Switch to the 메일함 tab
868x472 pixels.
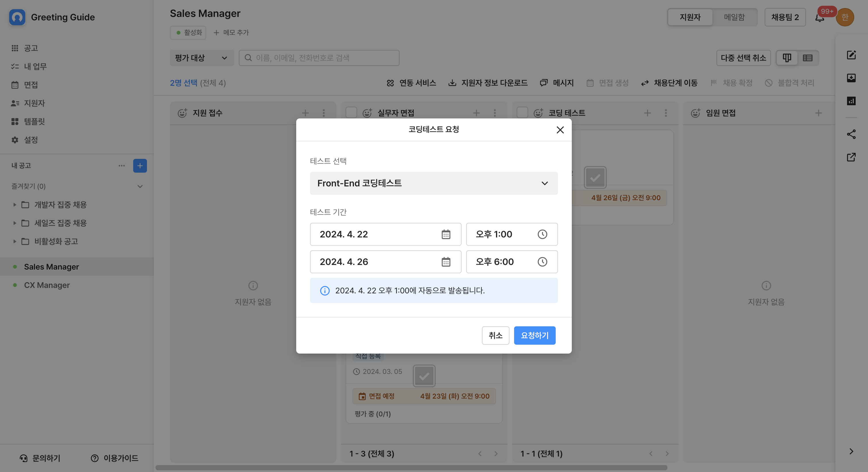coord(734,17)
